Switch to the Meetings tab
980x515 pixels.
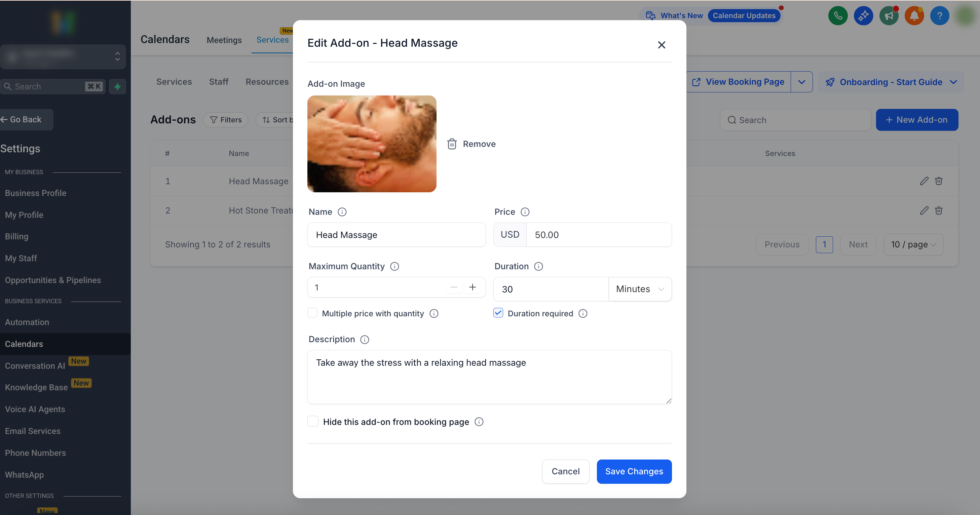coord(224,40)
